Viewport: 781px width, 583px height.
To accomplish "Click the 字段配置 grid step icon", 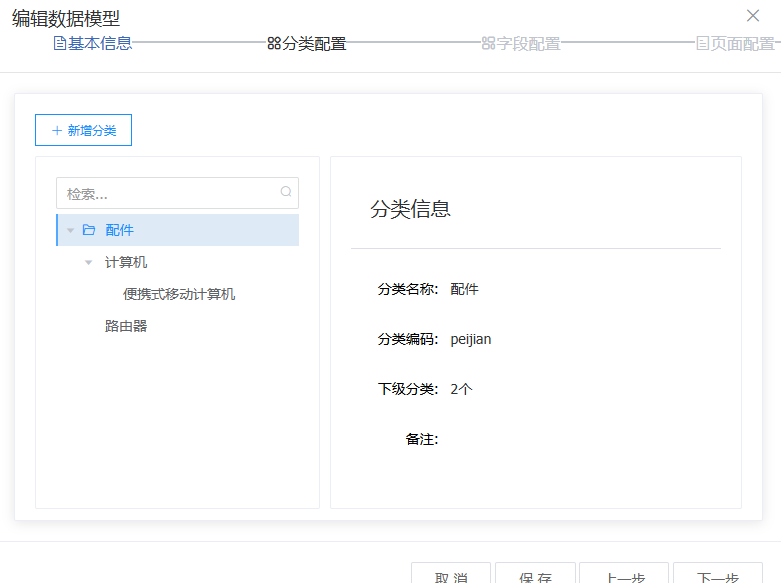I will [x=488, y=44].
